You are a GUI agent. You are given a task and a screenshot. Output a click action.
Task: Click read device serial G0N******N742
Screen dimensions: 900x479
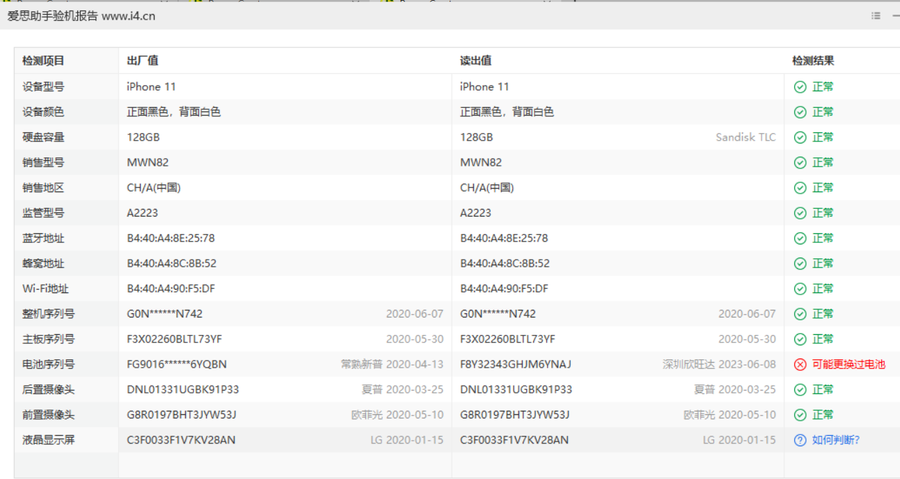[x=498, y=314]
